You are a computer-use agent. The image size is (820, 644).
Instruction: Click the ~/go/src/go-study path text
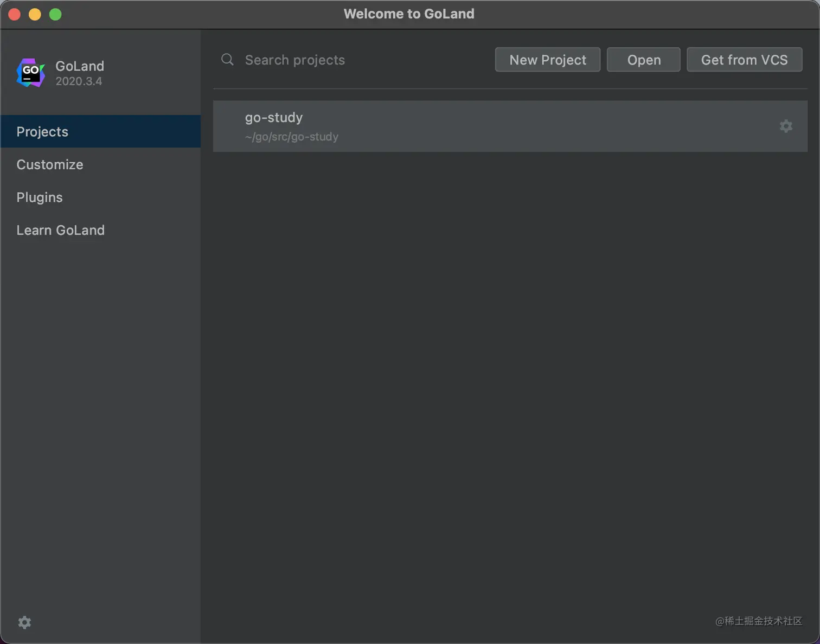pyautogui.click(x=291, y=137)
